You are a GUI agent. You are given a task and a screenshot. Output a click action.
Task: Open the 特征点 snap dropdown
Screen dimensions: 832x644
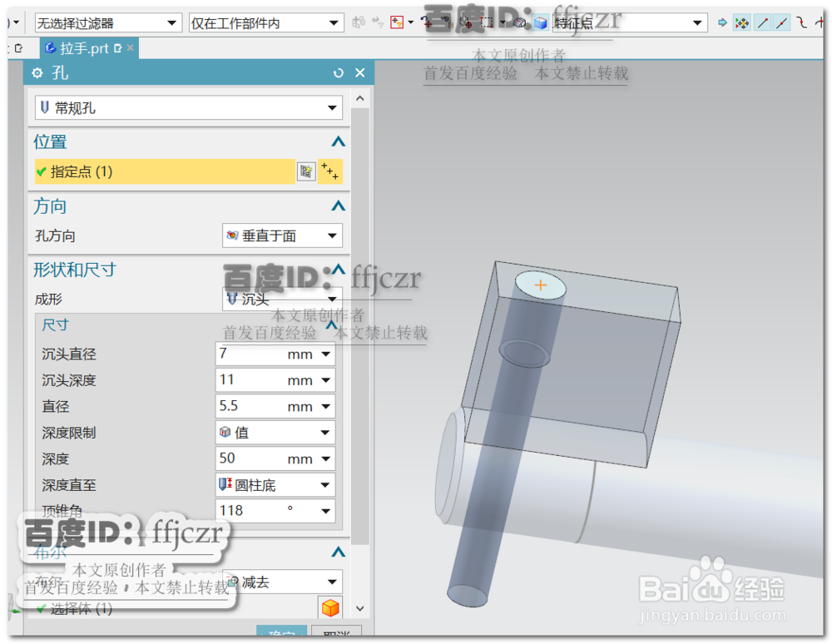[x=629, y=22]
